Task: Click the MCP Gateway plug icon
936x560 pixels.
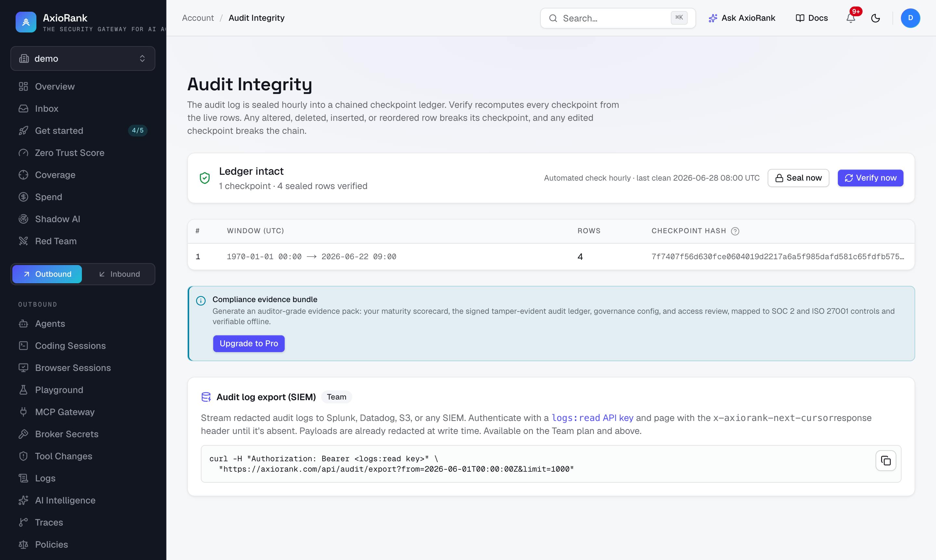Action: coord(23,412)
